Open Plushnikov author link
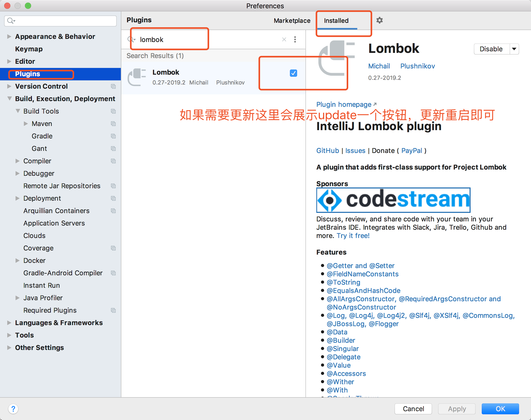Image resolution: width=531 pixels, height=420 pixels. (x=418, y=66)
